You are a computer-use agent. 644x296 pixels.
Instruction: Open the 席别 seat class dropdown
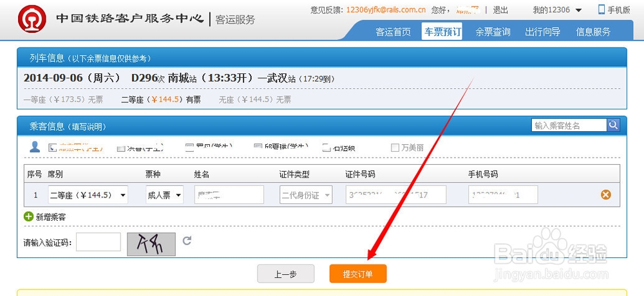pyautogui.click(x=88, y=195)
